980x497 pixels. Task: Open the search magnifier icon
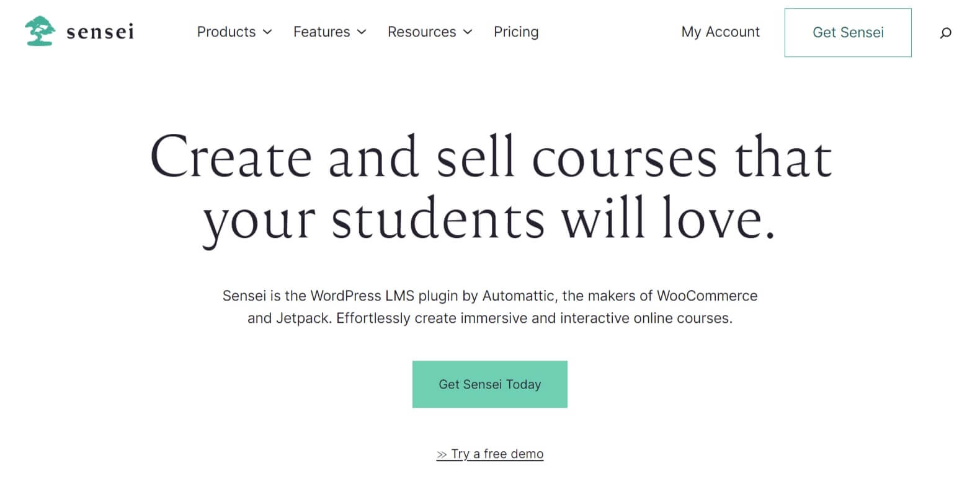(x=945, y=33)
